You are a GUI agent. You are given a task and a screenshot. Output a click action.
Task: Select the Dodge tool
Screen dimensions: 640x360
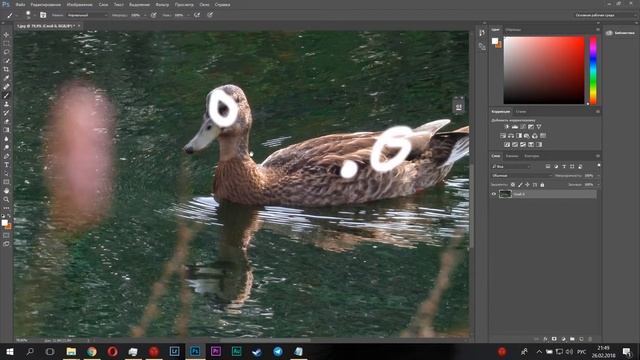point(6,147)
